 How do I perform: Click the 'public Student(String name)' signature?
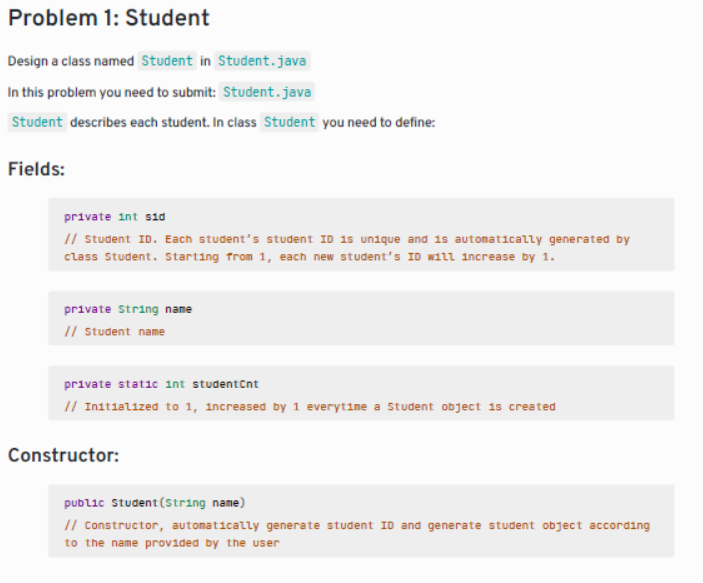point(155,503)
